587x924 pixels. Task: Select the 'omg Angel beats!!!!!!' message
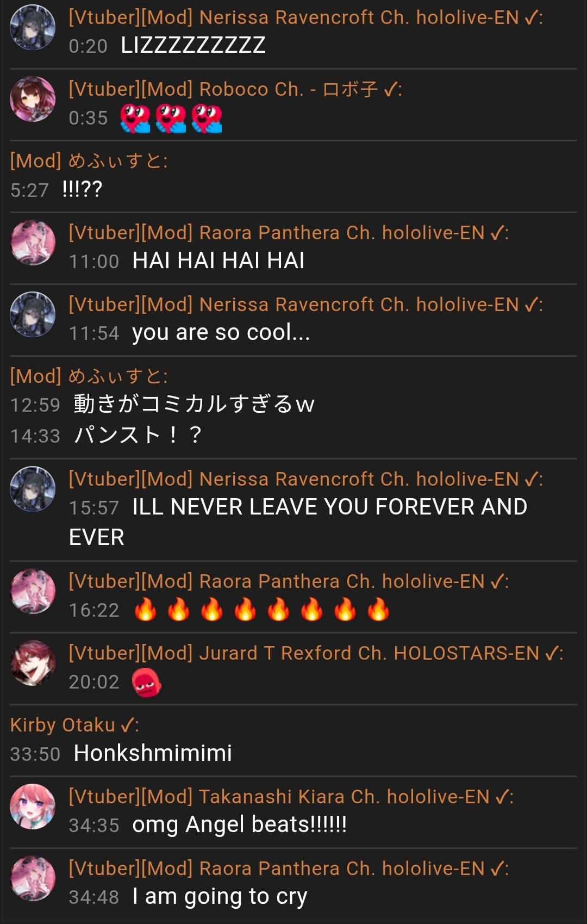[239, 824]
